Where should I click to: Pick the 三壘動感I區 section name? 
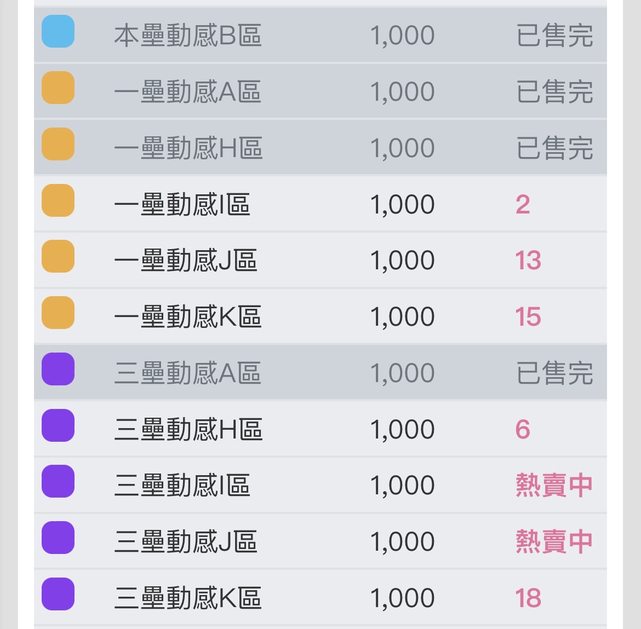tap(181, 486)
